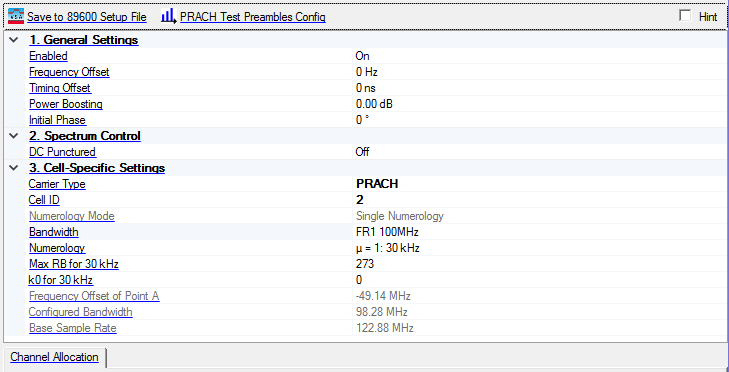
Task: Collapse the Spectrum Control section
Action: [x=14, y=136]
